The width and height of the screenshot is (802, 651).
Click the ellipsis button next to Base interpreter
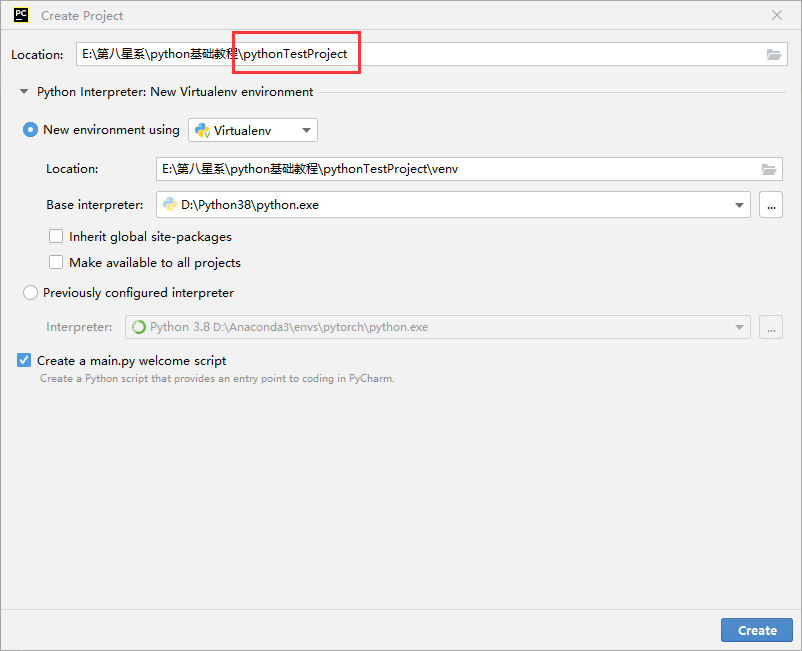click(771, 205)
